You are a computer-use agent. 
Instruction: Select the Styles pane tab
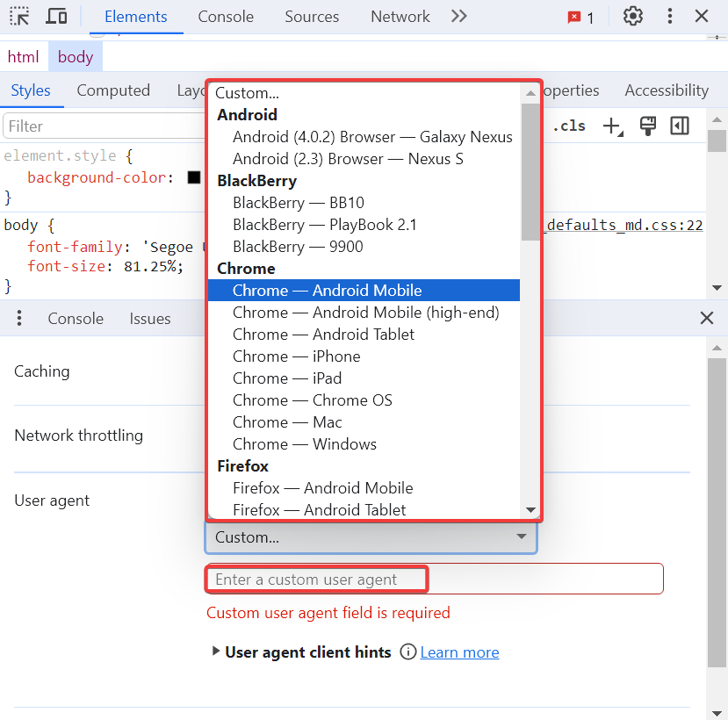click(x=31, y=90)
